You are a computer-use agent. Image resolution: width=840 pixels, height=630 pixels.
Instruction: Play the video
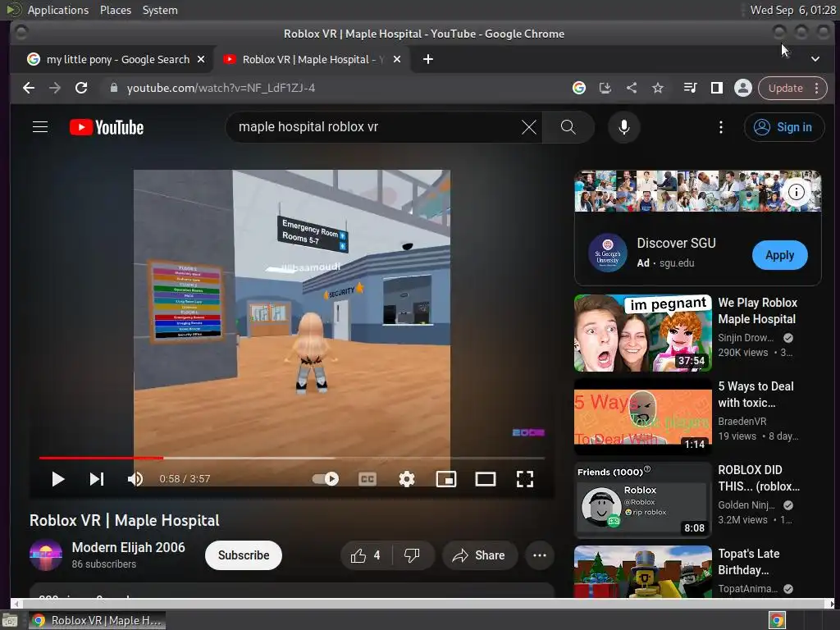tap(58, 479)
